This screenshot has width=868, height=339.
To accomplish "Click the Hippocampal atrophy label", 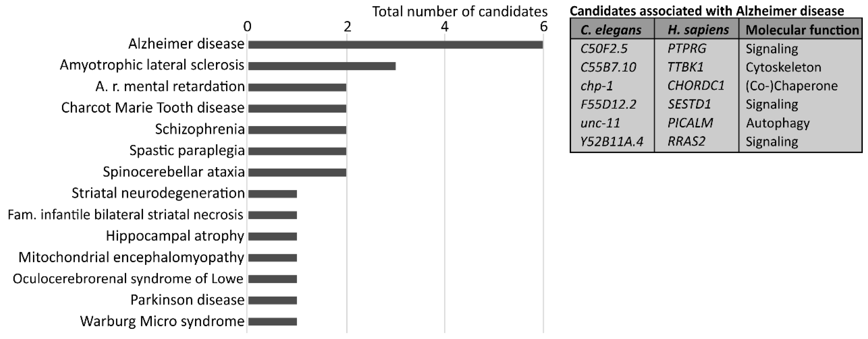I will pyautogui.click(x=175, y=236).
